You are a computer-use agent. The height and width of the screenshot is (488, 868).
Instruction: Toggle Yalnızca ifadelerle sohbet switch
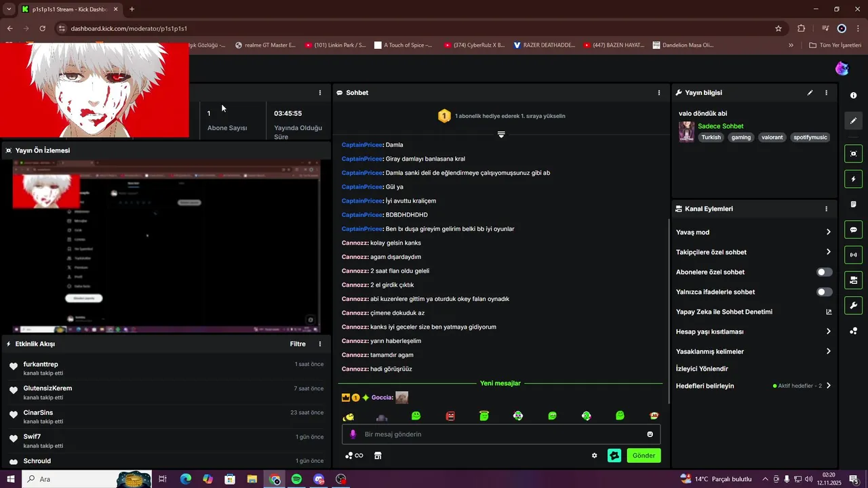pyautogui.click(x=824, y=292)
